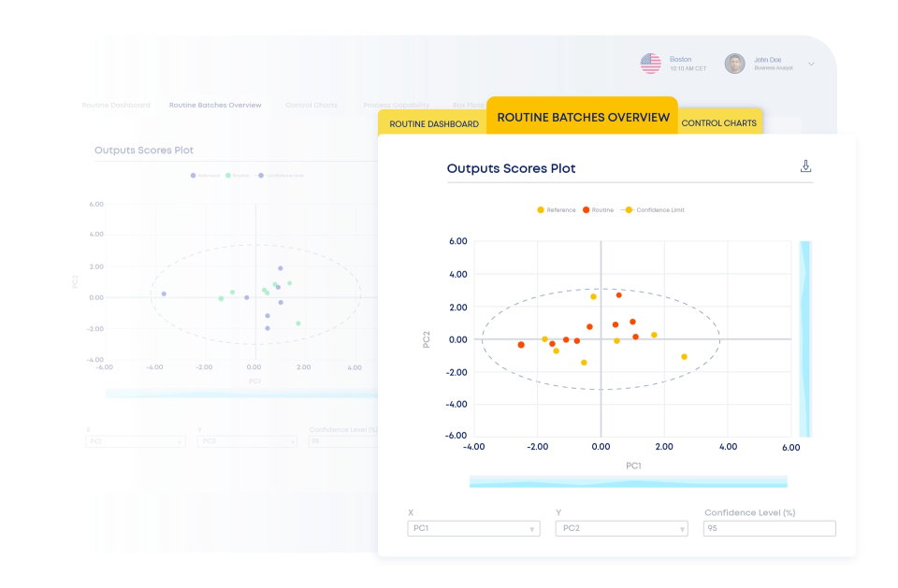Click the Boston flag icon
Screen dimensions: 898x588
[651, 63]
